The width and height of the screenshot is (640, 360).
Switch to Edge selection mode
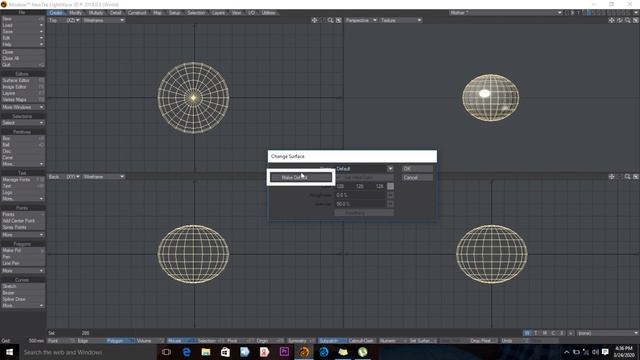pos(91,340)
